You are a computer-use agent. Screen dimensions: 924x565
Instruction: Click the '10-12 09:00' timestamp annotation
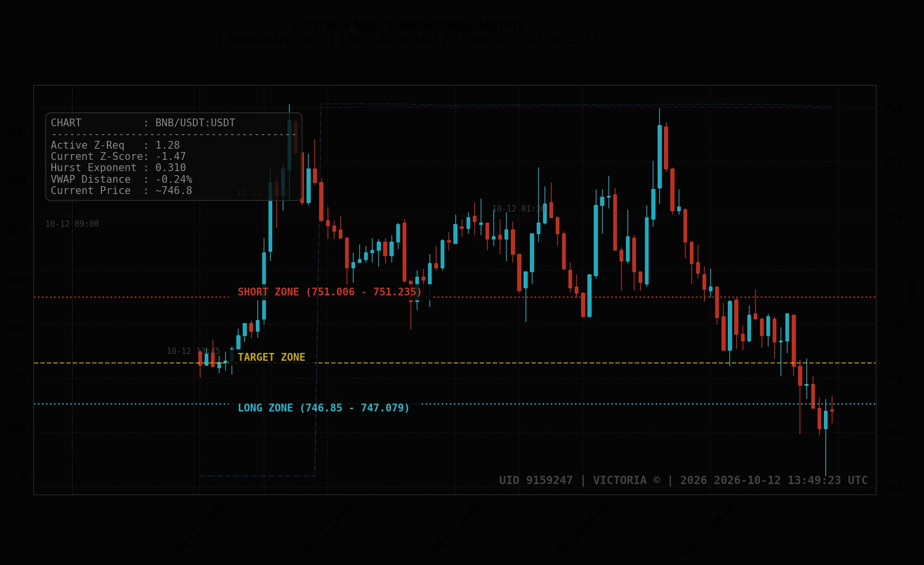point(72,224)
